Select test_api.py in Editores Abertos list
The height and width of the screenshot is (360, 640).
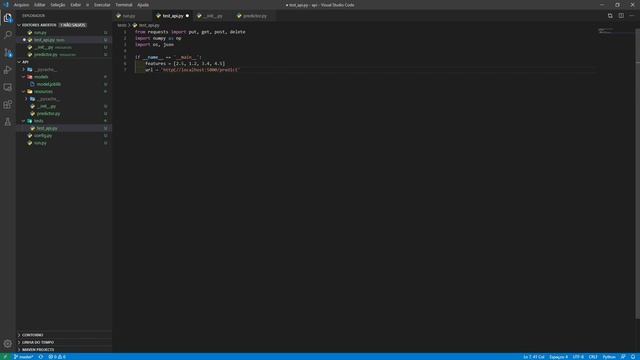point(64,40)
